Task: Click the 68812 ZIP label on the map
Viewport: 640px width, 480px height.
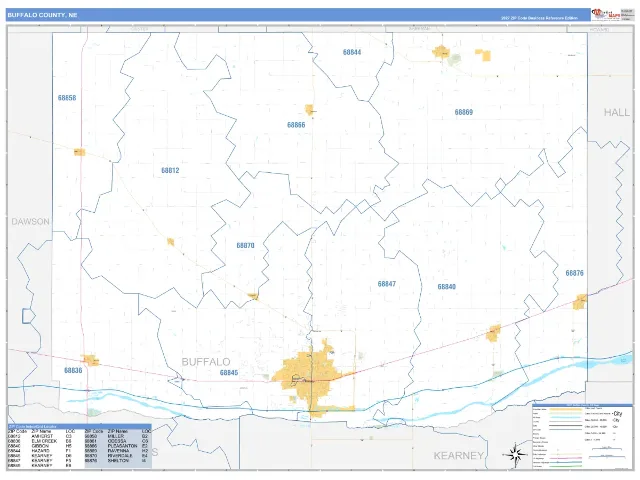Action: pyautogui.click(x=170, y=171)
